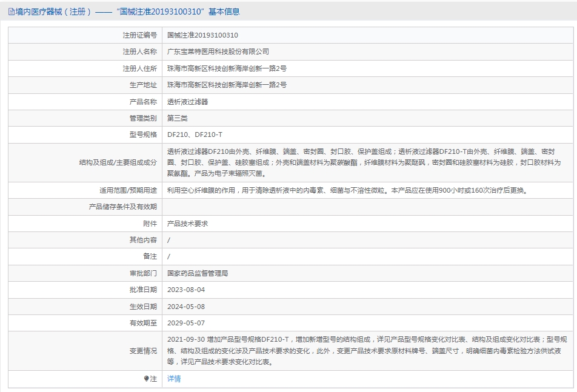Click the lightbulb icon next to 注
Viewport: 577px width, 392px height.
point(146,379)
